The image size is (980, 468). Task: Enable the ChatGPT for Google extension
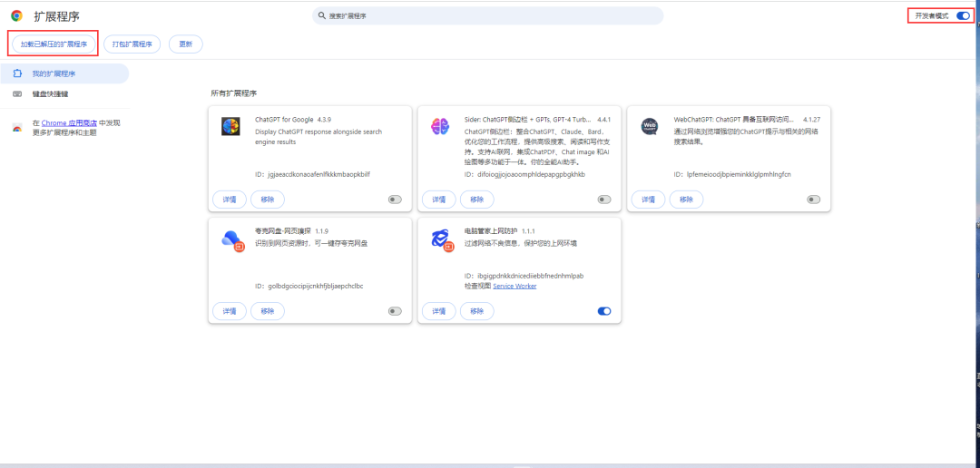coord(395,200)
